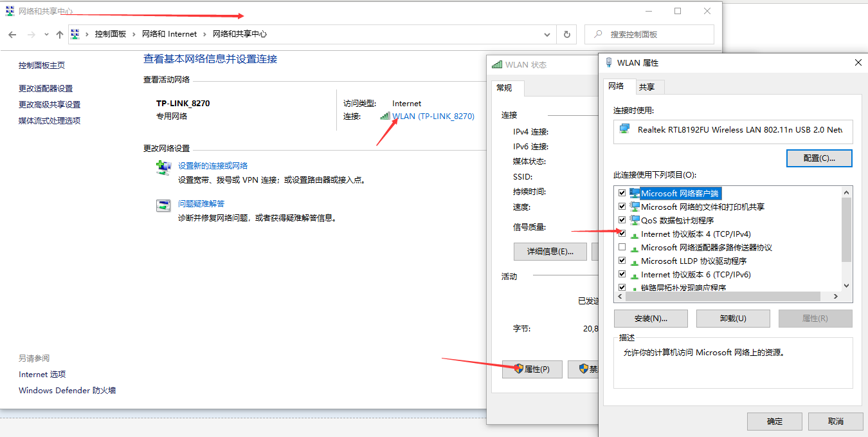This screenshot has height=437, width=868.
Task: Uncheck Microsoft 网络客户端 checkbox
Action: (622, 193)
